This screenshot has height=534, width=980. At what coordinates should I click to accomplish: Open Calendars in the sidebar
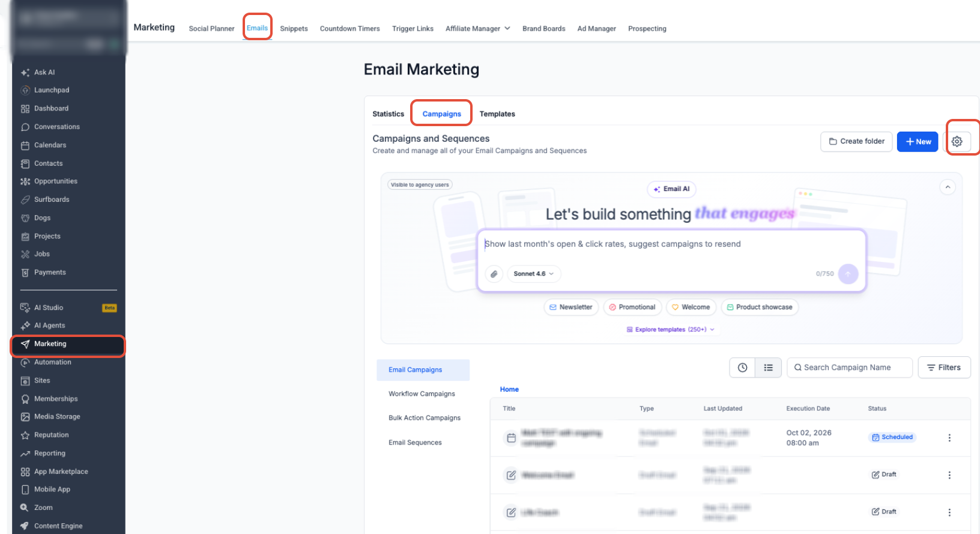tap(50, 145)
